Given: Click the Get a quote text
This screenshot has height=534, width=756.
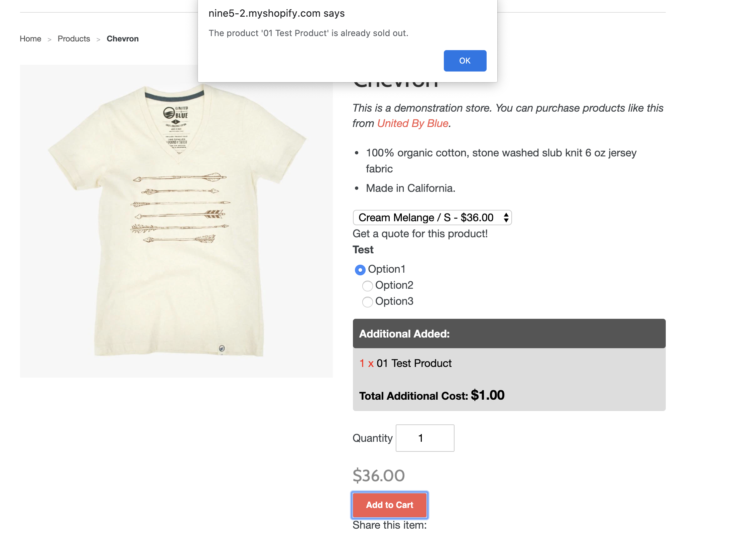Looking at the screenshot, I should coord(420,234).
